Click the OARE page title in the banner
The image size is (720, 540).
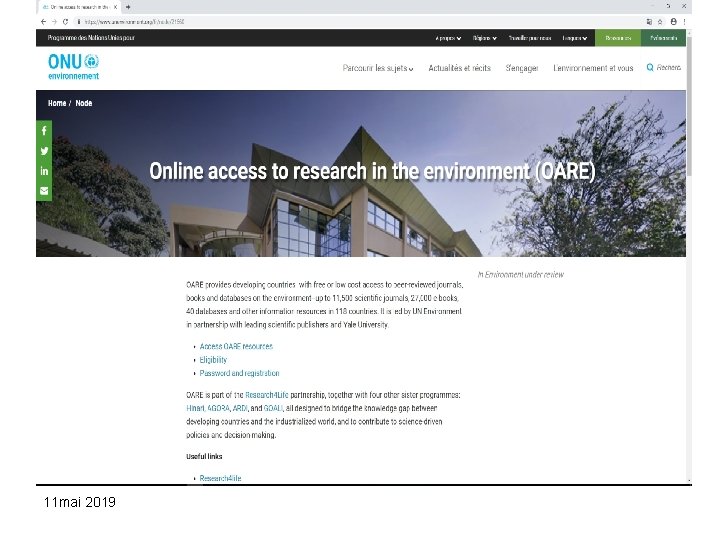372,171
